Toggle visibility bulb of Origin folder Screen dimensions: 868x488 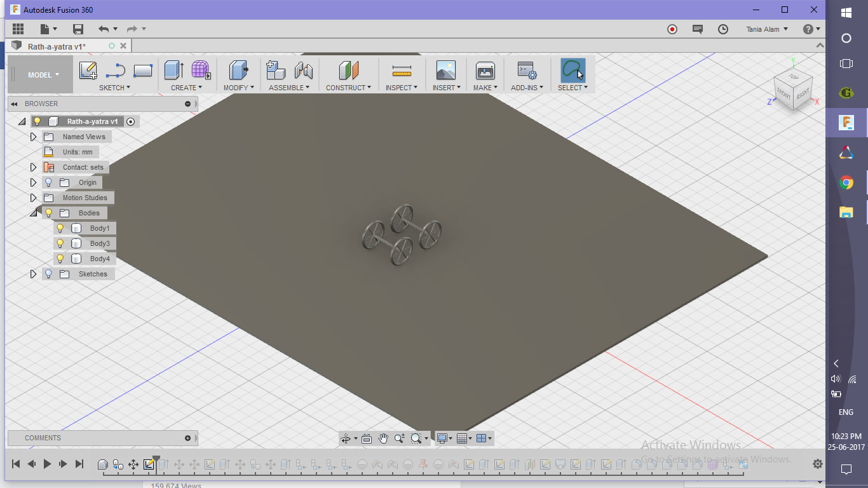(x=48, y=182)
